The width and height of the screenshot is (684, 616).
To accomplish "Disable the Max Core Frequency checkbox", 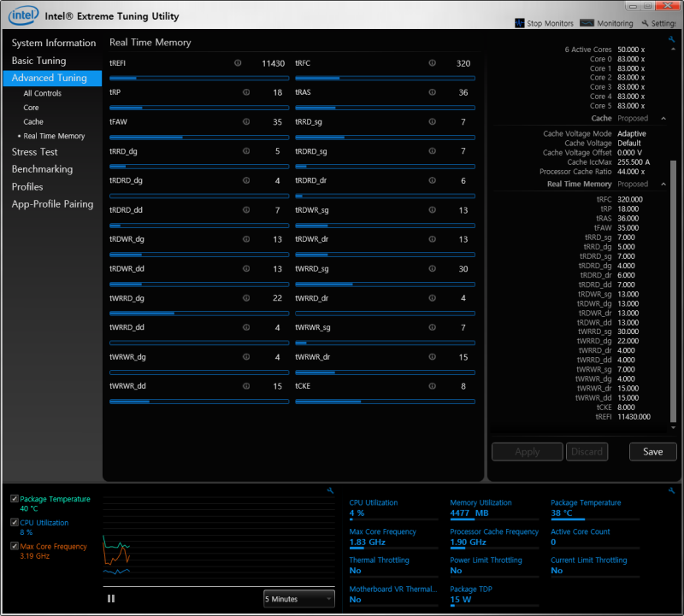I will tap(15, 546).
